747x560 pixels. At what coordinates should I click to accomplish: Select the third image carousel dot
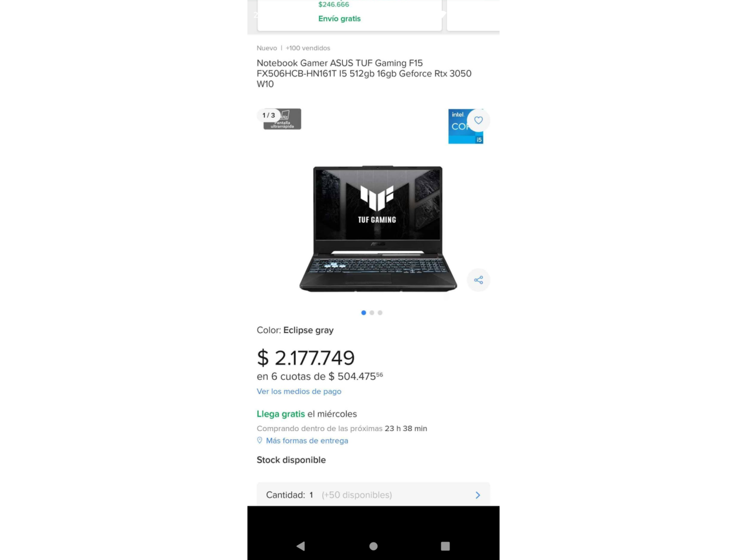coord(380,313)
